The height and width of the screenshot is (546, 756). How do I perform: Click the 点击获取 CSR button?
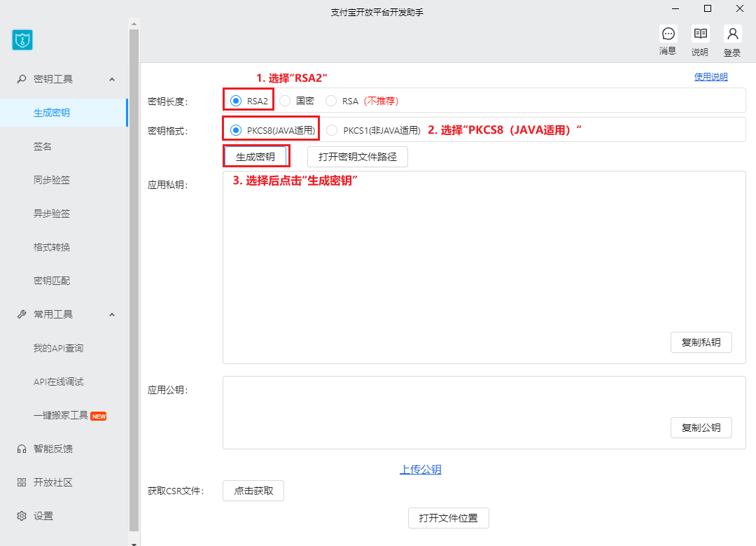pyautogui.click(x=253, y=491)
